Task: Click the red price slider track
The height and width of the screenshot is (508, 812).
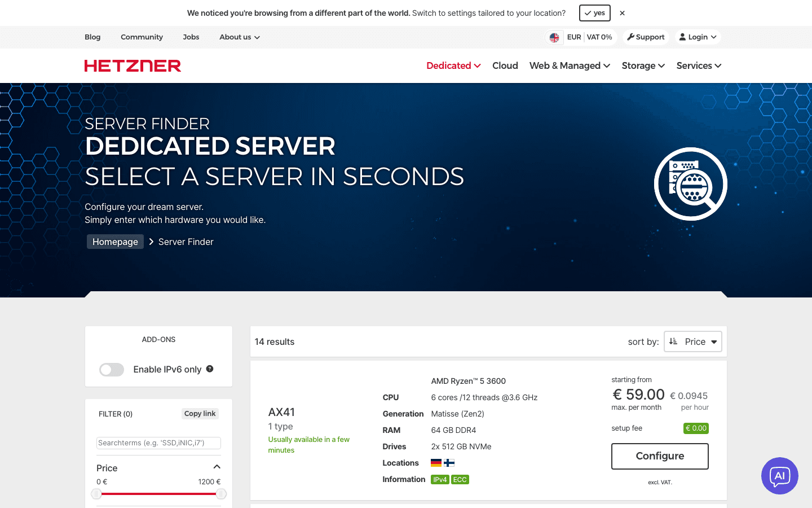Action: pyautogui.click(x=159, y=494)
